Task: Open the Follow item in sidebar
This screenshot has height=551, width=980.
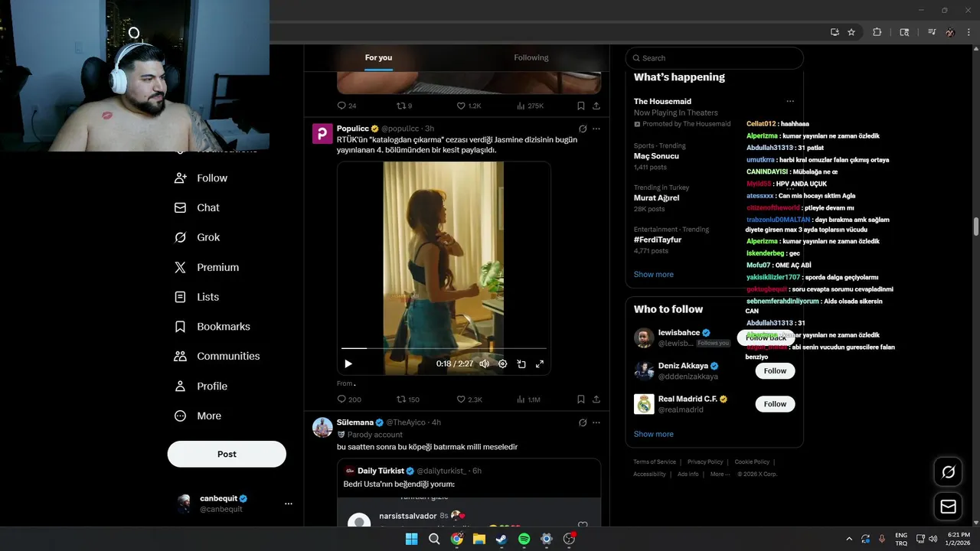Action: coord(201,178)
